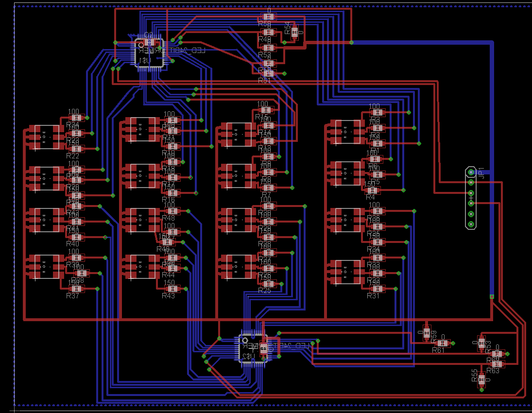Click resistor R4

(373, 190)
